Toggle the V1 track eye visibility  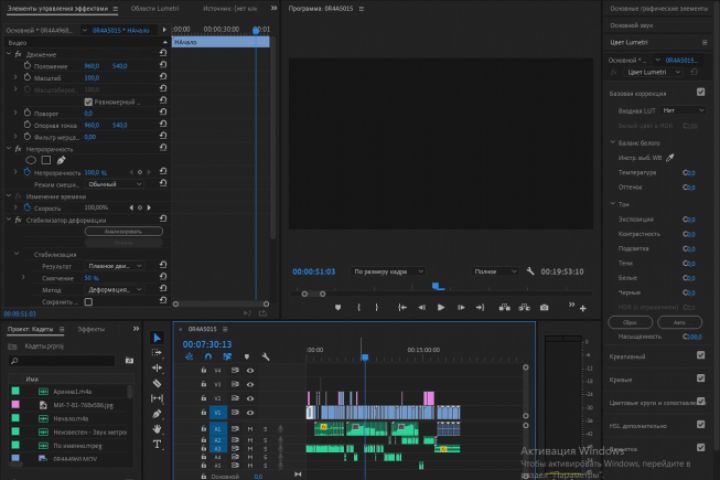tap(250, 412)
